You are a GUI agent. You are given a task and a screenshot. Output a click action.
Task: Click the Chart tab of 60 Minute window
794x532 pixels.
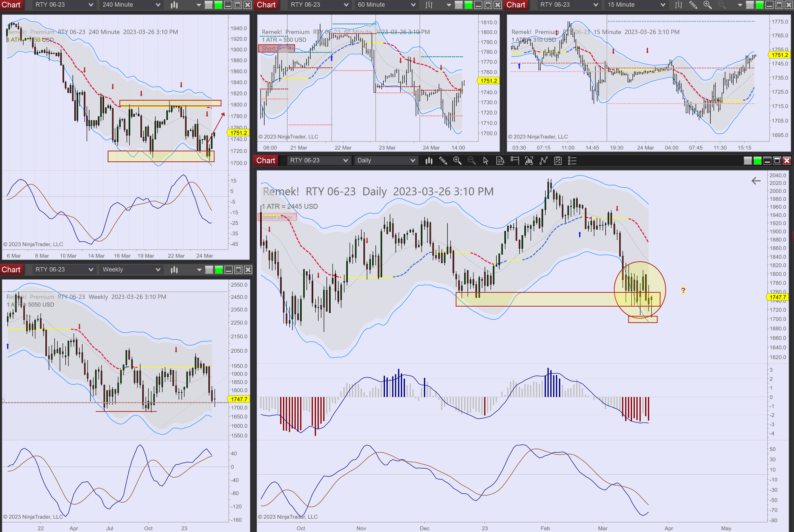pos(266,5)
